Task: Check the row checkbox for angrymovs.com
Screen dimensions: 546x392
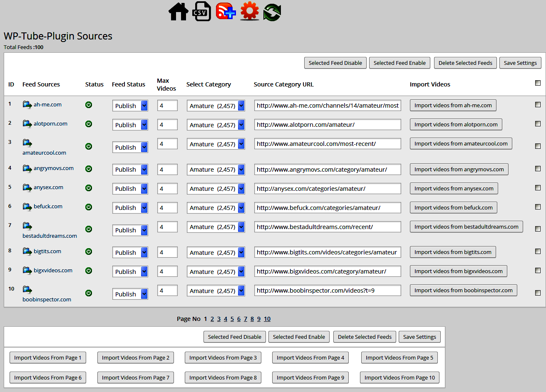Action: coord(538,168)
